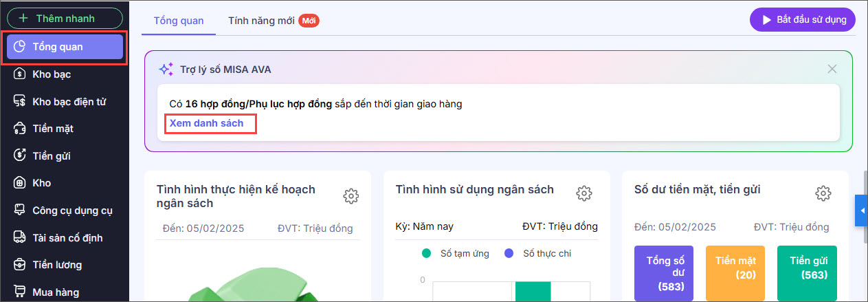Expand the right side panel arrow
The width and height of the screenshot is (868, 302).
(862, 211)
